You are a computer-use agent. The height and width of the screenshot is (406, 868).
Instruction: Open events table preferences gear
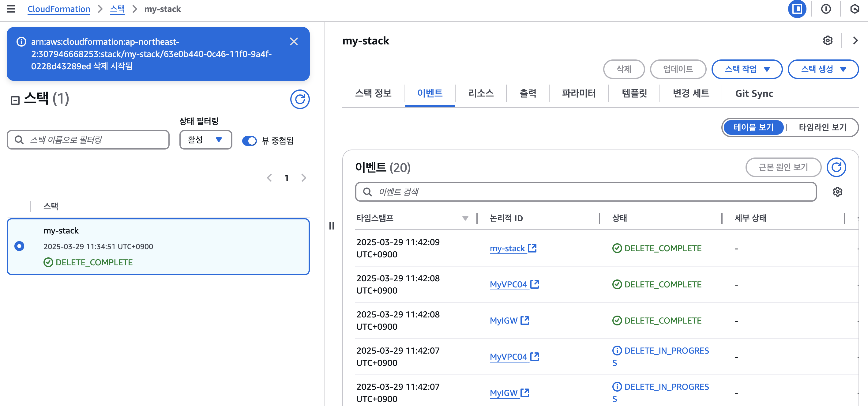(x=837, y=192)
